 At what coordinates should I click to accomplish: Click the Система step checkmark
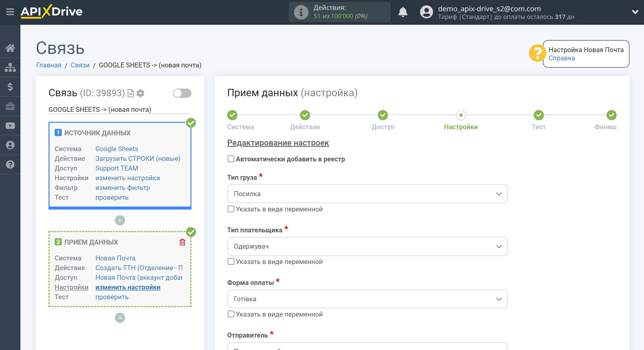coord(232,115)
